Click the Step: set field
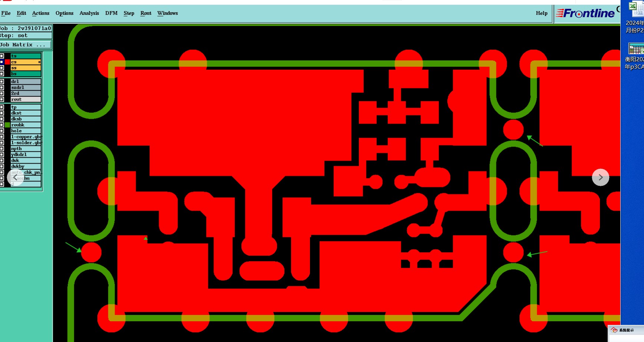The height and width of the screenshot is (342, 644). [26, 36]
